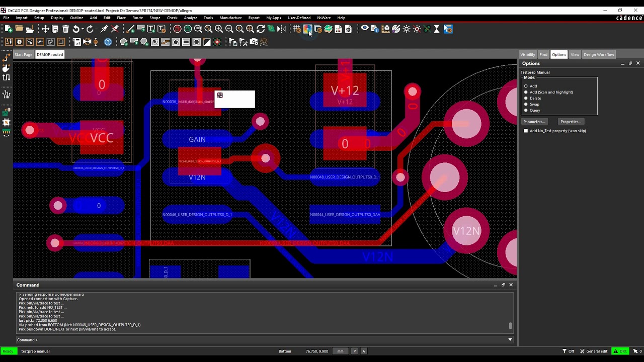Open the Color dialog palette icon
Viewport: 644px width, 362px height.
(x=307, y=29)
